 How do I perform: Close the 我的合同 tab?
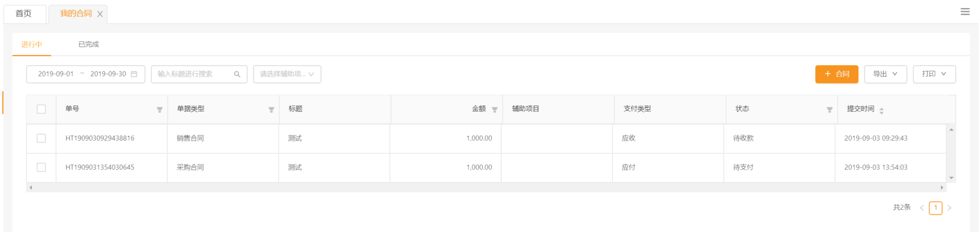pyautogui.click(x=100, y=14)
